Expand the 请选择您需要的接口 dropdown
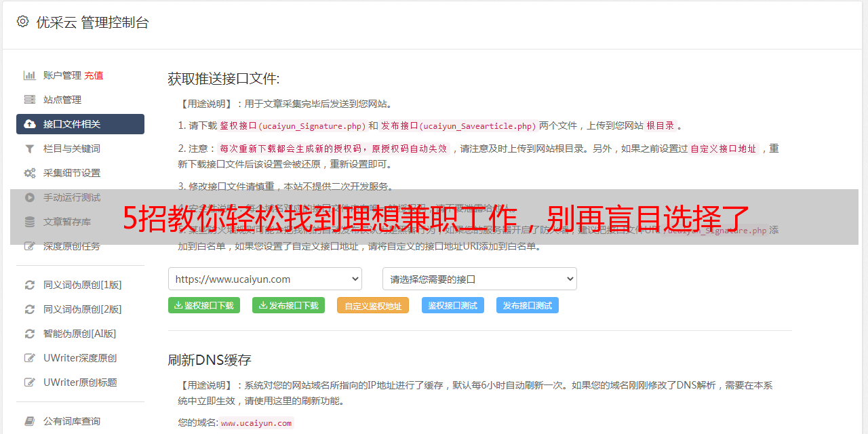868x434 pixels. click(x=479, y=279)
